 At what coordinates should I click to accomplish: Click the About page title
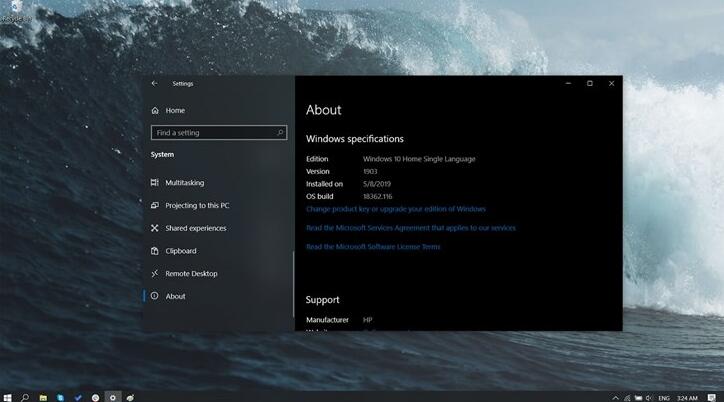(324, 110)
